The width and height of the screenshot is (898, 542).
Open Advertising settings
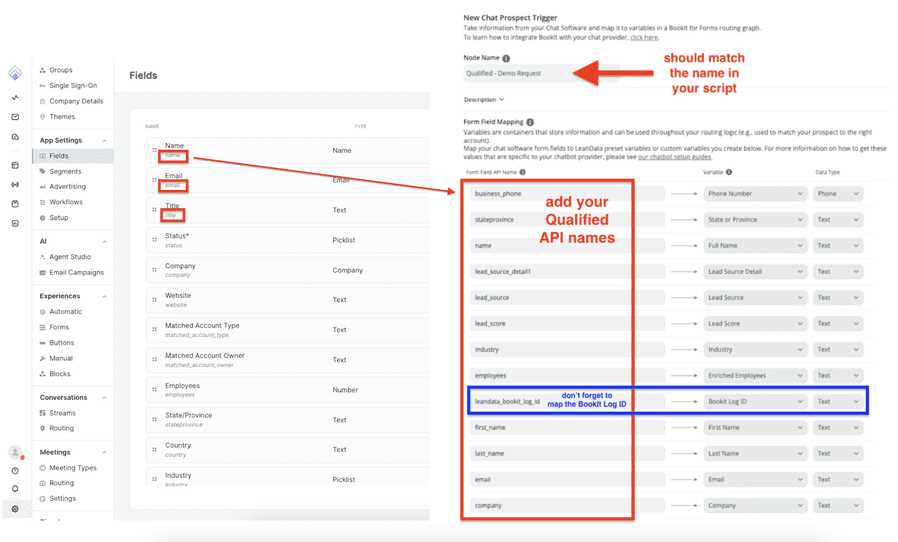point(67,186)
